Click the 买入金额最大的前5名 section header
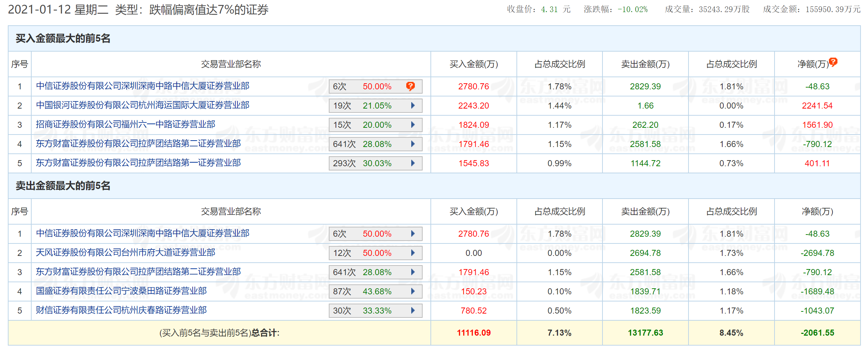This screenshot has height=352, width=868. (63, 38)
